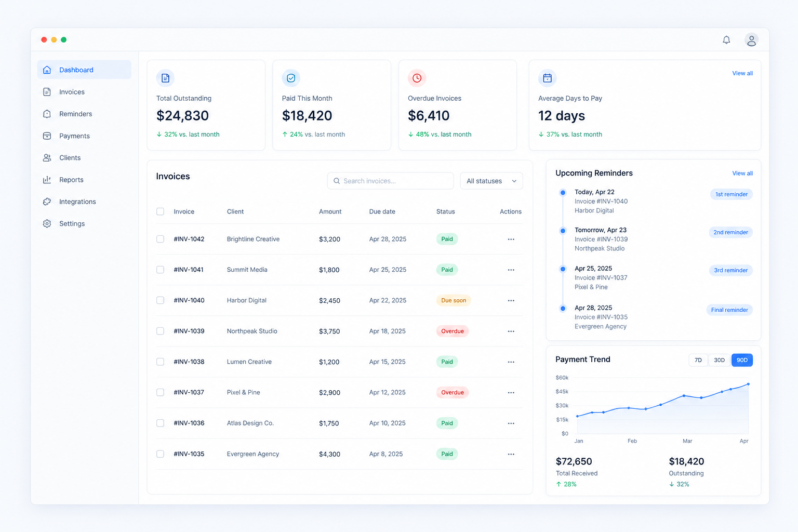The height and width of the screenshot is (532, 798).
Task: Go to Invoices in the sidebar
Action: (x=84, y=92)
